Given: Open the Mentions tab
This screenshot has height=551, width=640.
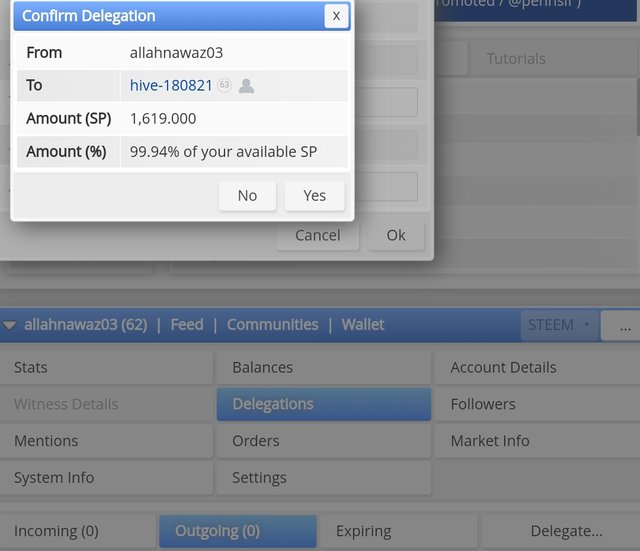Looking at the screenshot, I should (x=106, y=441).
